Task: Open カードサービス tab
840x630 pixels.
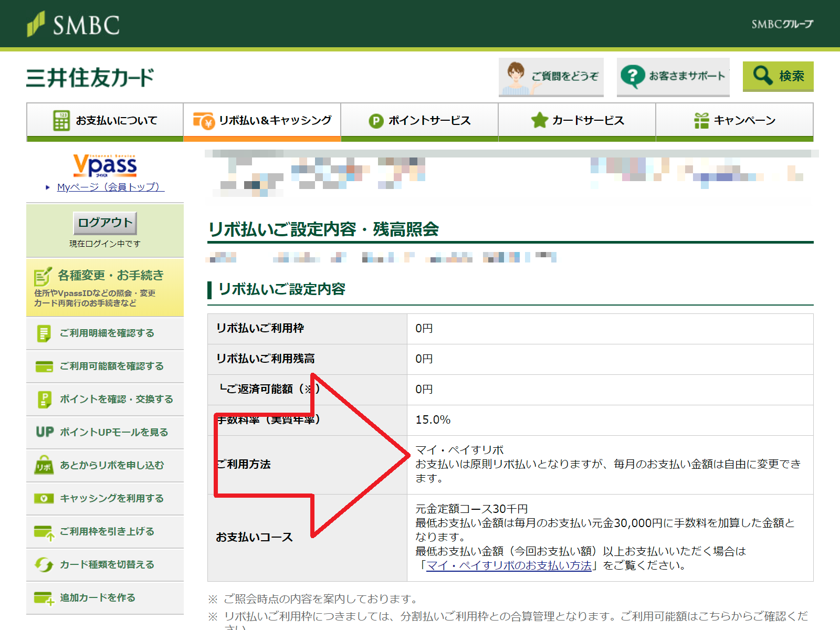Action: [x=577, y=121]
